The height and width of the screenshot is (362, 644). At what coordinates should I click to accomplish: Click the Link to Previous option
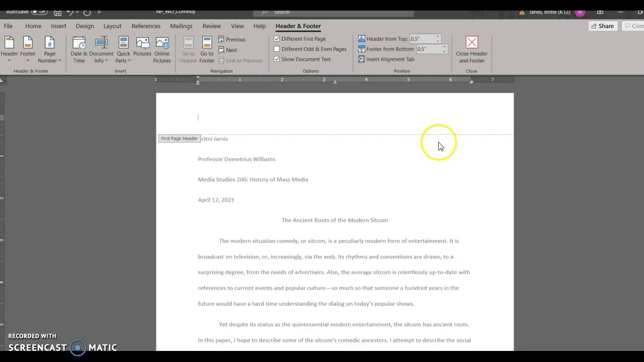240,60
